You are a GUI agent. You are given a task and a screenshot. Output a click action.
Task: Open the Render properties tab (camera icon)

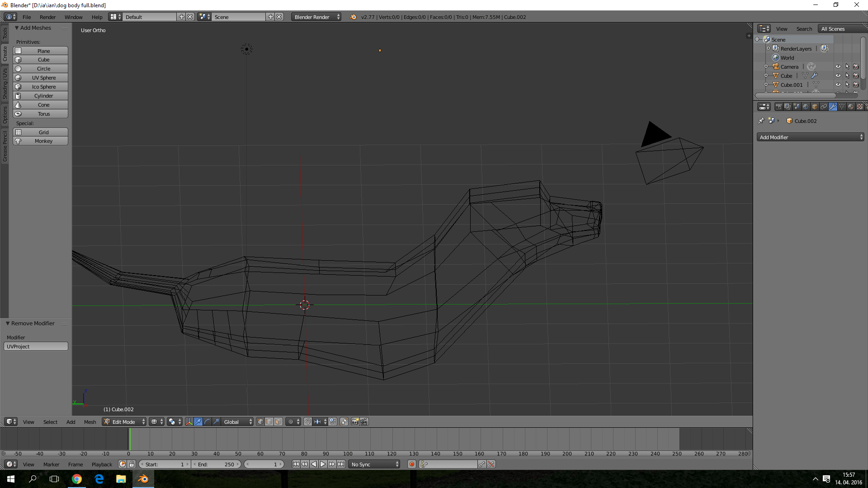779,107
